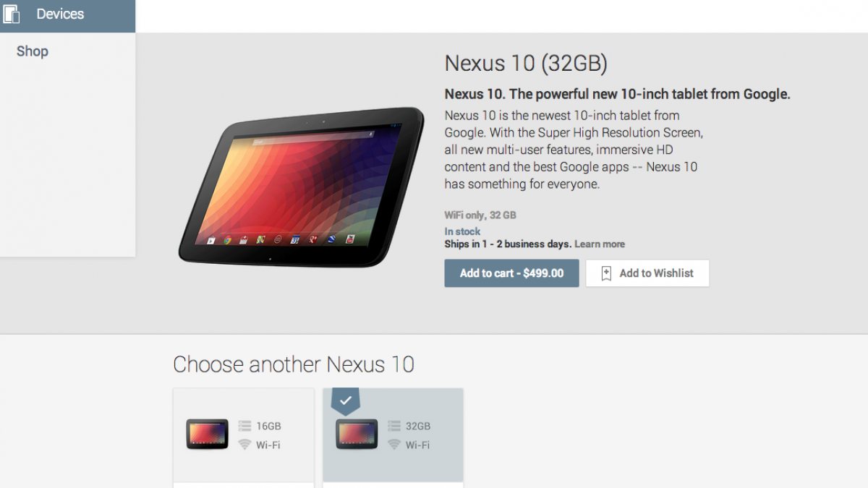868x488 pixels.
Task: Select Shop in the left sidebar
Action: [33, 51]
